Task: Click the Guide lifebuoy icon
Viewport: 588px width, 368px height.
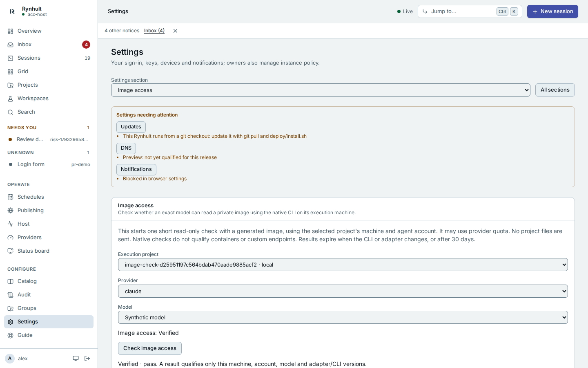Action: (11, 335)
